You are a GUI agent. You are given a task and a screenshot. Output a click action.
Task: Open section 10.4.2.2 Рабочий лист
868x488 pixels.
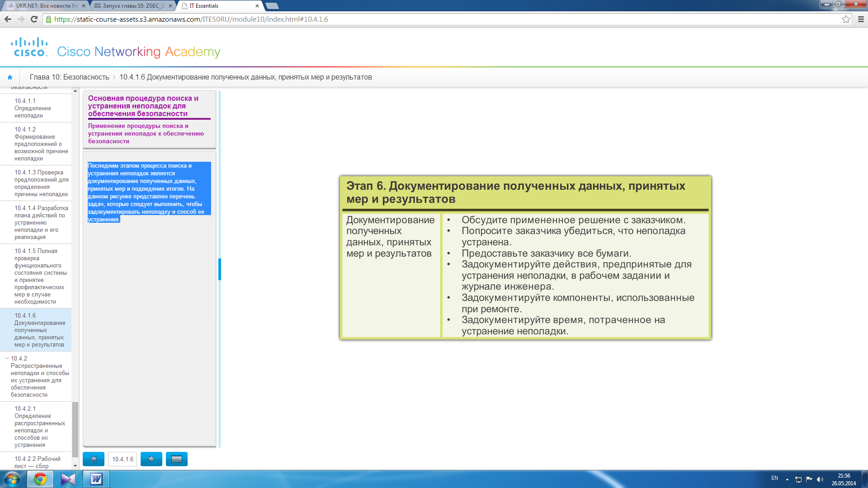click(x=36, y=462)
